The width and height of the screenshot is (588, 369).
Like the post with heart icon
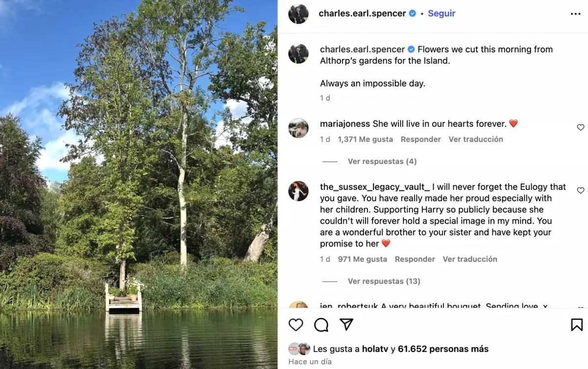click(295, 325)
